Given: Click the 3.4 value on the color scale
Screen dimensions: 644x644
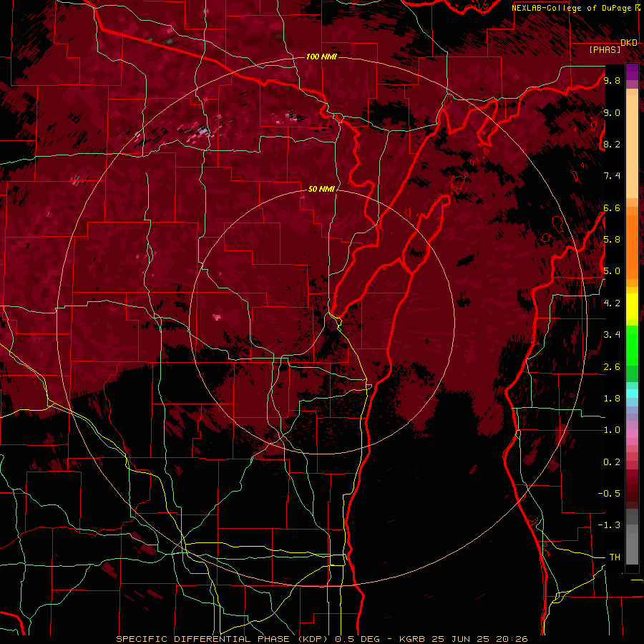Looking at the screenshot, I should pos(612,335).
